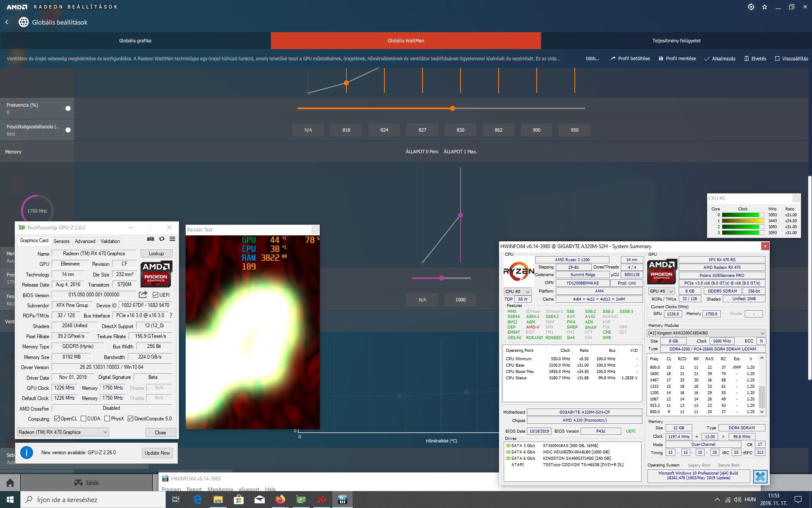812x508 pixels.
Task: Click the star favorites icon in Radeon title bar
Action: (765, 7)
